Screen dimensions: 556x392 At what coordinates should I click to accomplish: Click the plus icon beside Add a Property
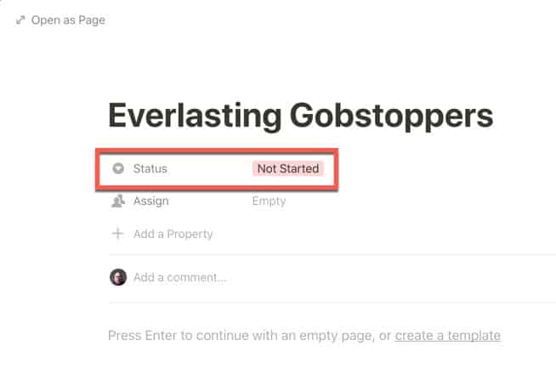[x=117, y=234]
